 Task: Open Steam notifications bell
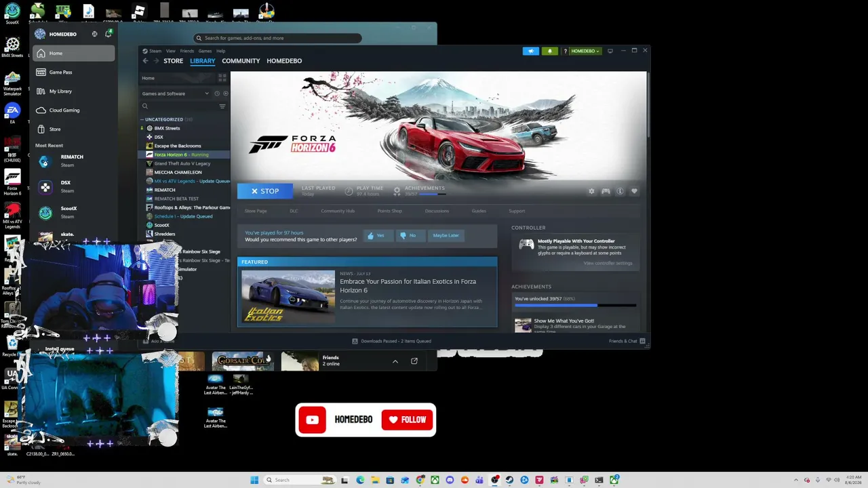(x=550, y=51)
